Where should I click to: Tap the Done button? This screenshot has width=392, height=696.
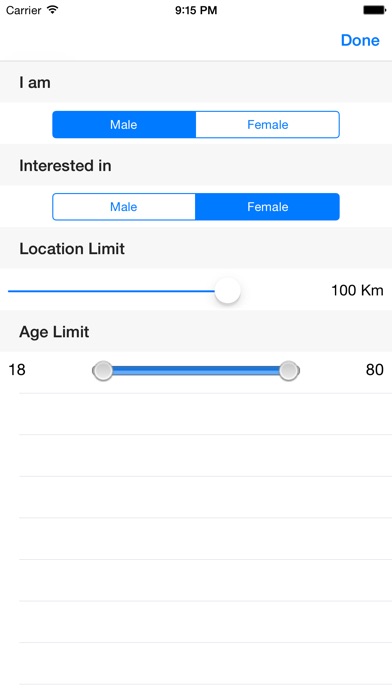tap(360, 40)
